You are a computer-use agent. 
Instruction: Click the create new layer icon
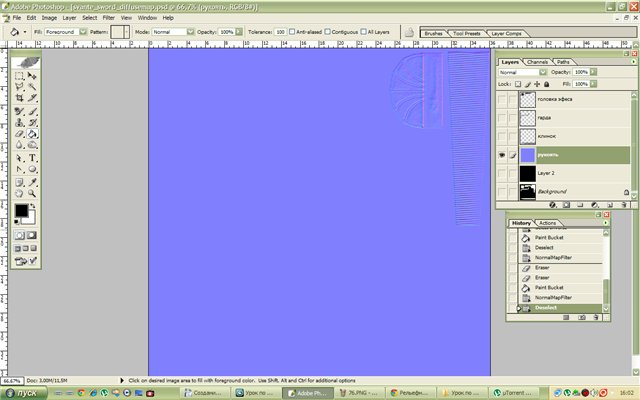coord(610,205)
